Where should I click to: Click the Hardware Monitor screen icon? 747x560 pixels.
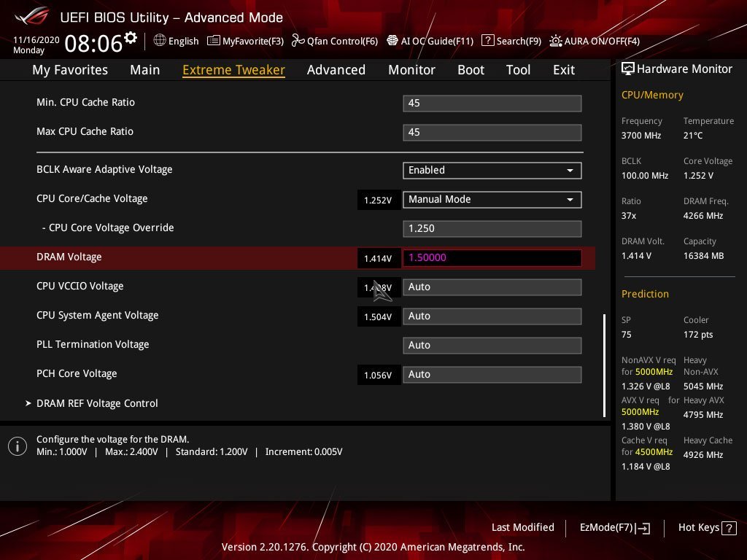click(628, 69)
